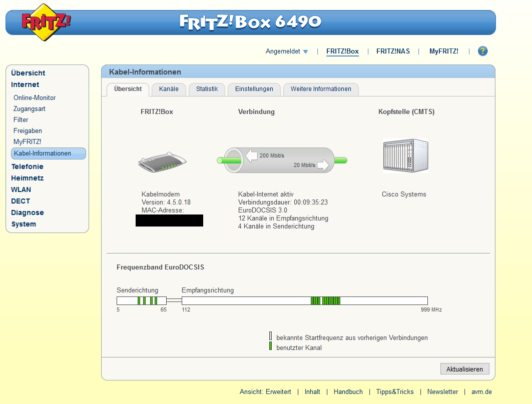Open the Handbuch link in footer
Viewport: 532px width, 404px height.
point(348,392)
